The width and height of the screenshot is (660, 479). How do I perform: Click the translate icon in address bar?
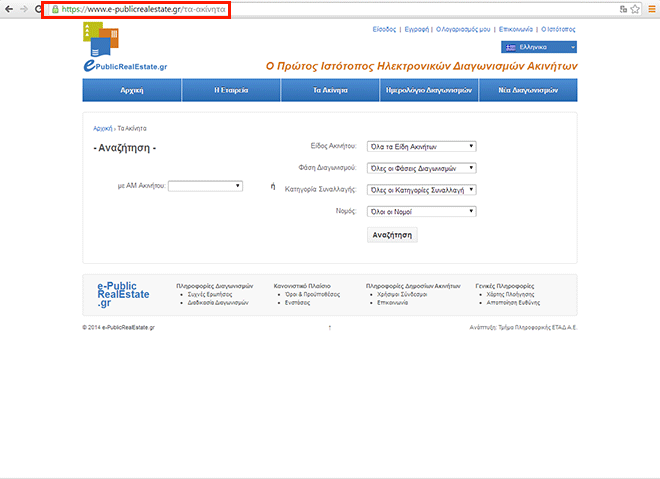[623, 8]
